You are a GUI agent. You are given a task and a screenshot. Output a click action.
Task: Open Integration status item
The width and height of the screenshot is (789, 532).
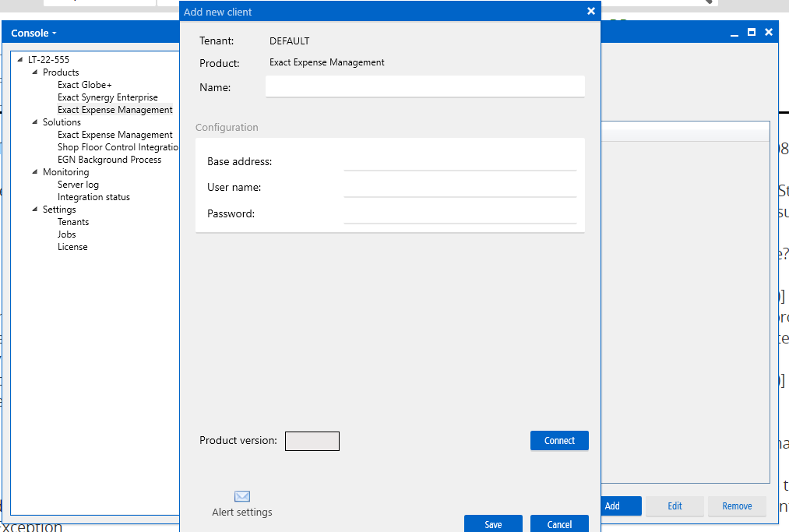pyautogui.click(x=93, y=197)
